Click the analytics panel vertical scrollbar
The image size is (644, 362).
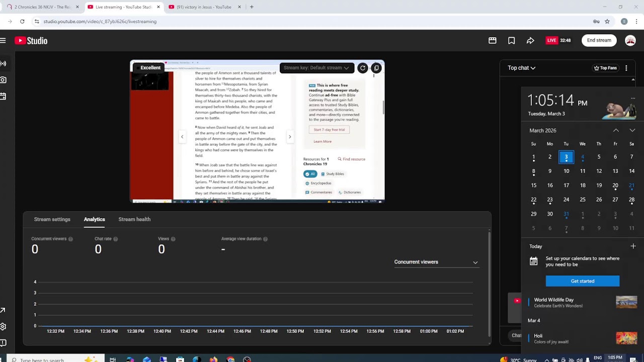tap(489, 284)
